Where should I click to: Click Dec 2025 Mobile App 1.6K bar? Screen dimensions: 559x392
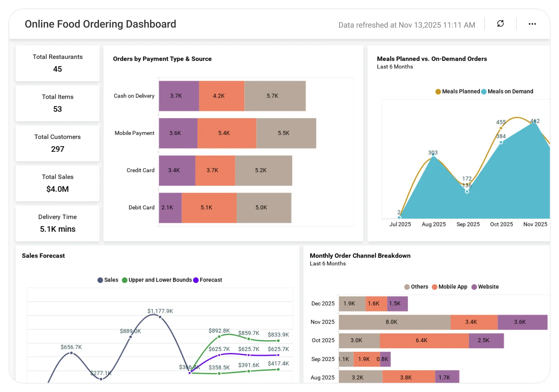376,304
